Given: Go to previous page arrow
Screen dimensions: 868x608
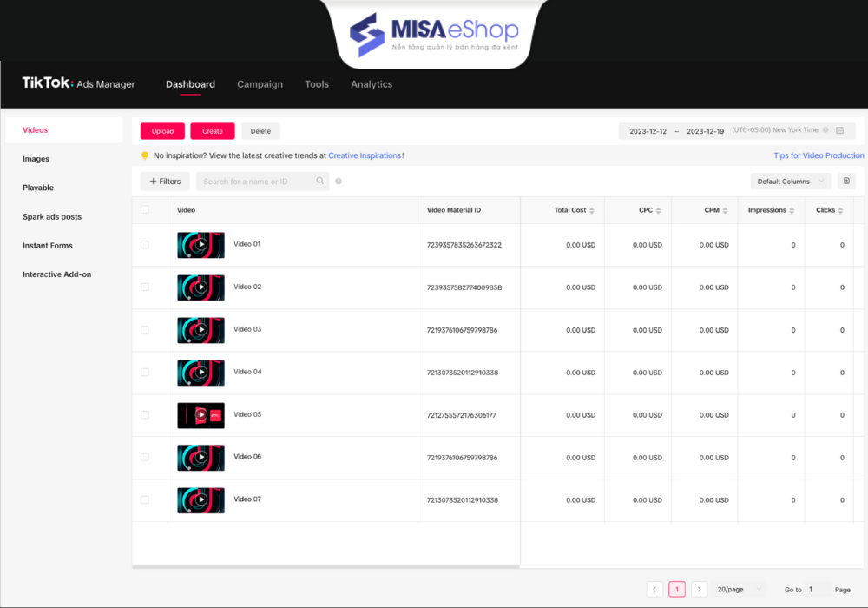Looking at the screenshot, I should [x=654, y=589].
